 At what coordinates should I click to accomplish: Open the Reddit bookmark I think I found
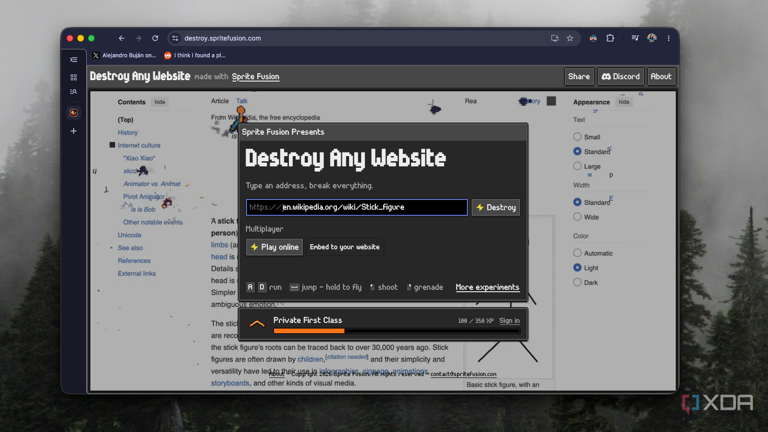[195, 55]
